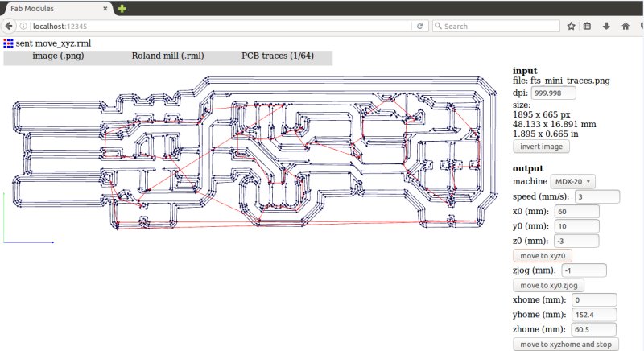Reload the page with the refresh icon
Screen dimensions: 644x351
pos(419,26)
